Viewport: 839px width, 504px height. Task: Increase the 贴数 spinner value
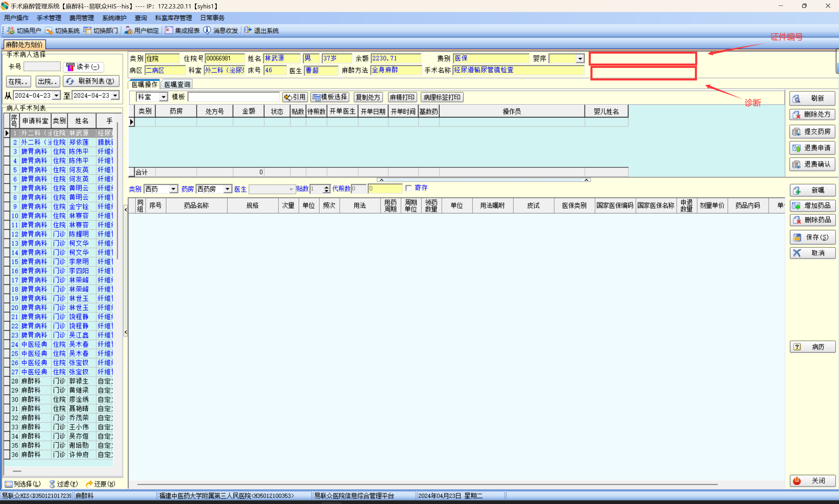tap(326, 187)
